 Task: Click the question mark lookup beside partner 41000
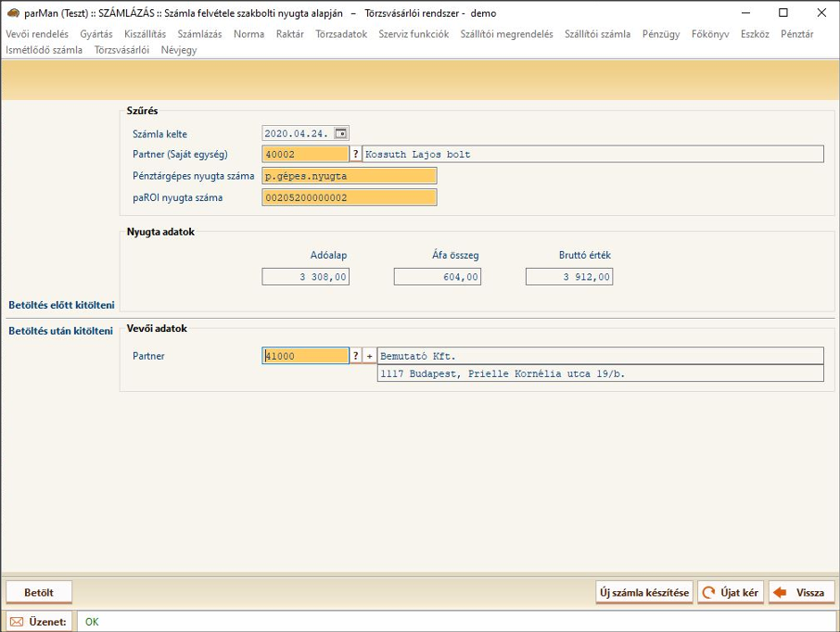[355, 356]
